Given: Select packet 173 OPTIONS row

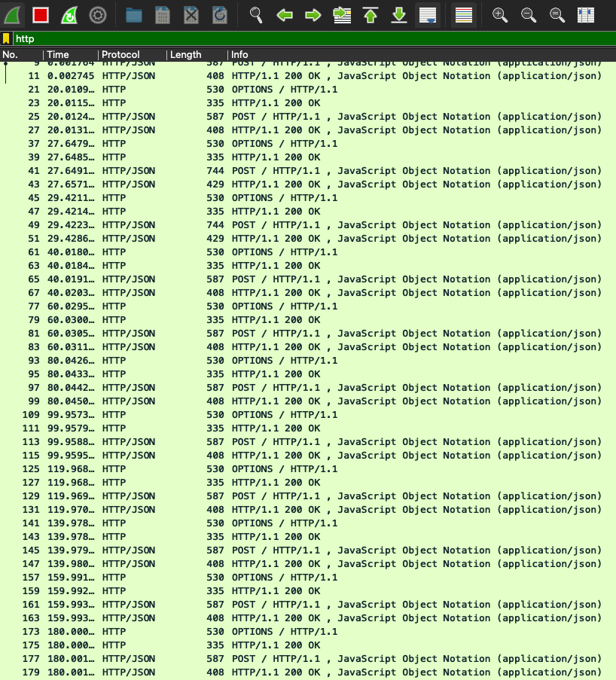Looking at the screenshot, I should [x=301, y=632].
